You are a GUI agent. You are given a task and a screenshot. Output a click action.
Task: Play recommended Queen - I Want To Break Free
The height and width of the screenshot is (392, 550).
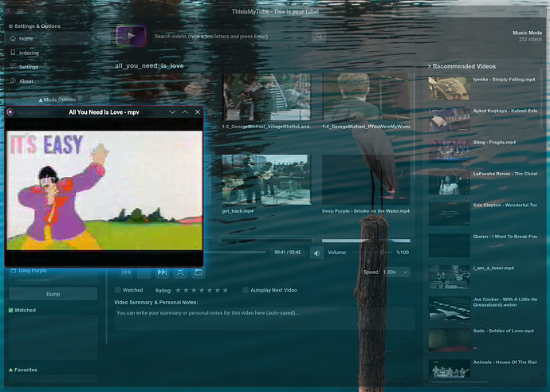483,245
